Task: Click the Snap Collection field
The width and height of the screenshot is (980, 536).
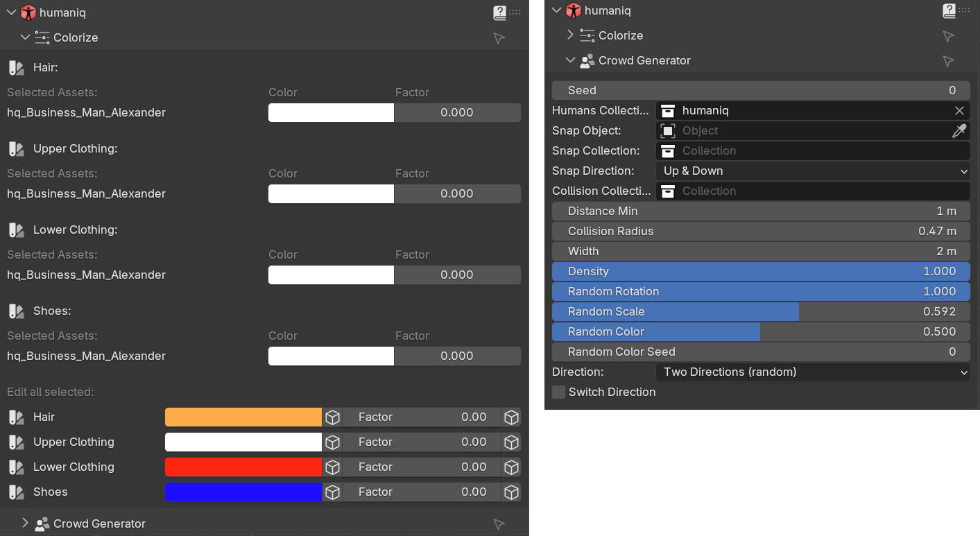Action: pos(813,150)
